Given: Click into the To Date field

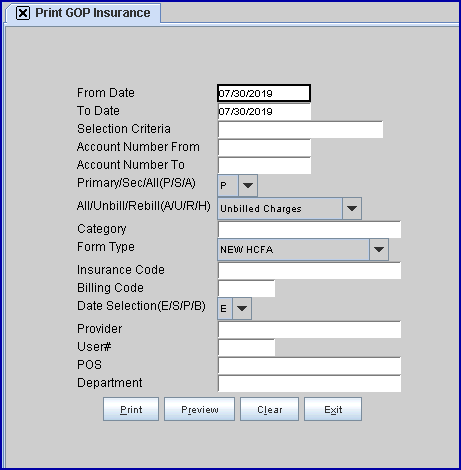Looking at the screenshot, I should 264,111.
